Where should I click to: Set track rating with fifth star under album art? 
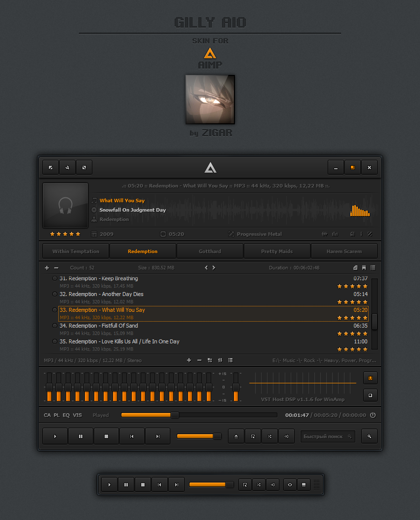[78, 234]
